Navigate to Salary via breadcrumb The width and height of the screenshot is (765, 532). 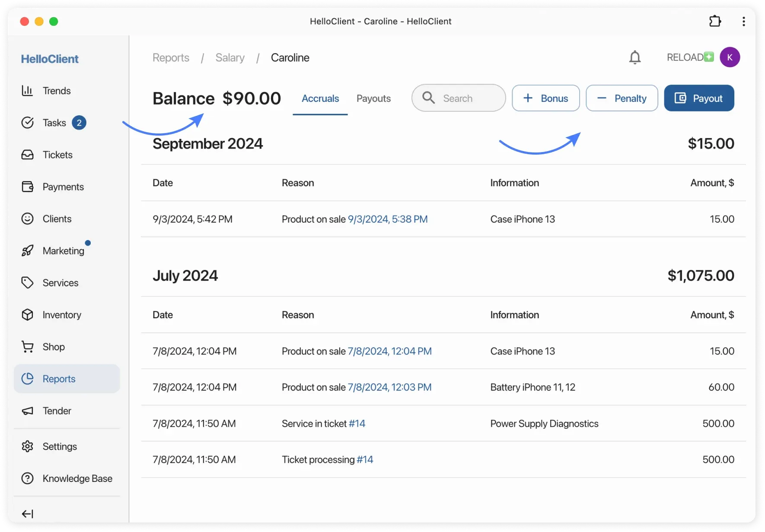point(229,57)
